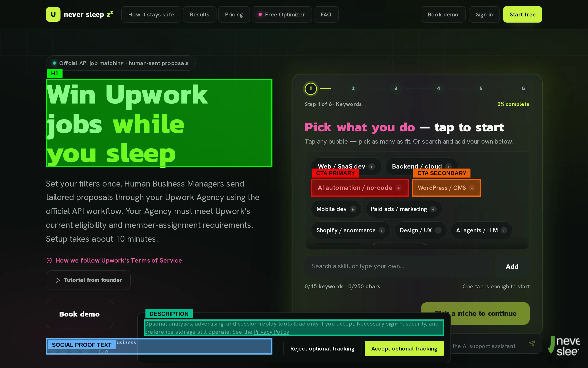The height and width of the screenshot is (368, 588).
Task: Click Book demo in header
Action: [x=443, y=15]
